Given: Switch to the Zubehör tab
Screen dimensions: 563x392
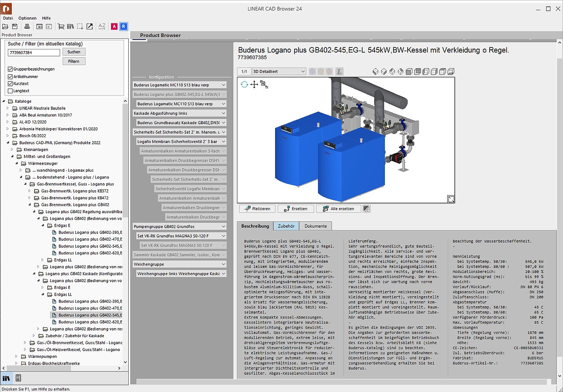Looking at the screenshot, I should click(286, 226).
